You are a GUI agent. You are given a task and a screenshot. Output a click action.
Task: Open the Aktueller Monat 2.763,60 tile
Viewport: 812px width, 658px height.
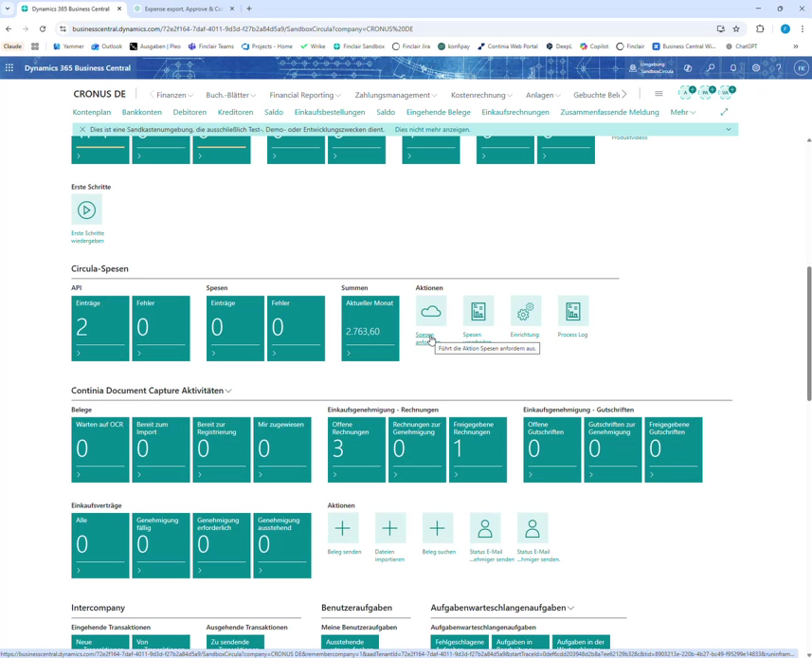[x=370, y=328]
